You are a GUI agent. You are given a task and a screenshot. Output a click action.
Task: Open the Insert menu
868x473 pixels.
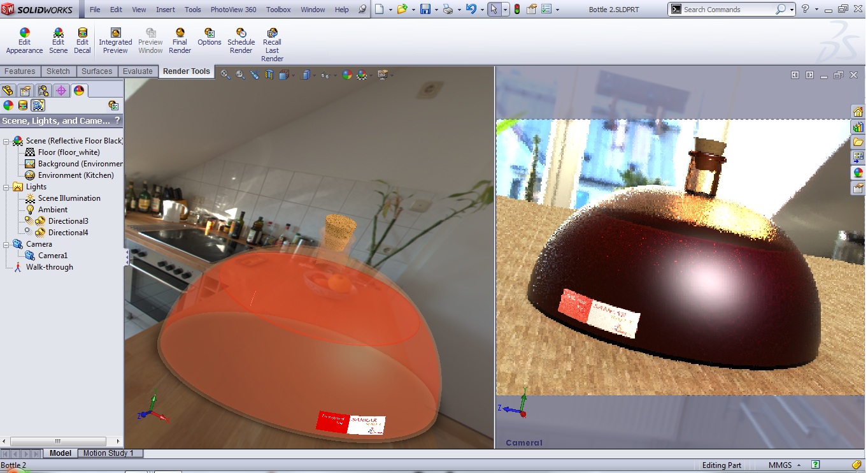166,10
